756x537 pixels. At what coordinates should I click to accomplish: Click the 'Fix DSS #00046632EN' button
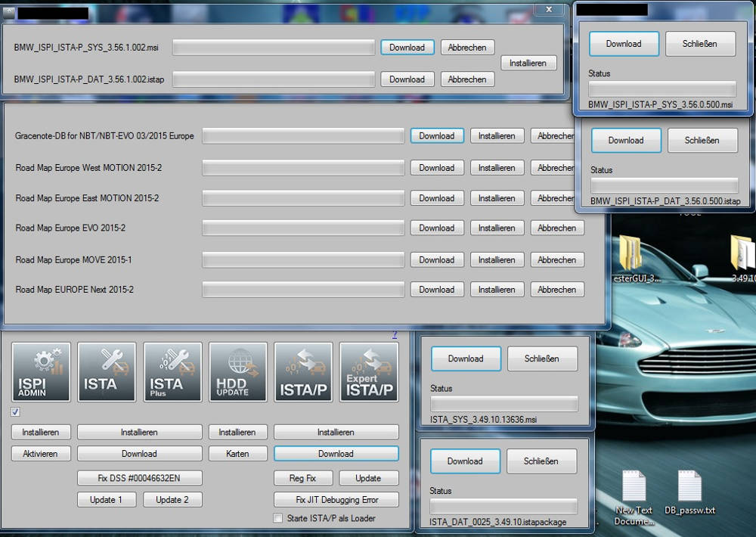click(x=140, y=478)
